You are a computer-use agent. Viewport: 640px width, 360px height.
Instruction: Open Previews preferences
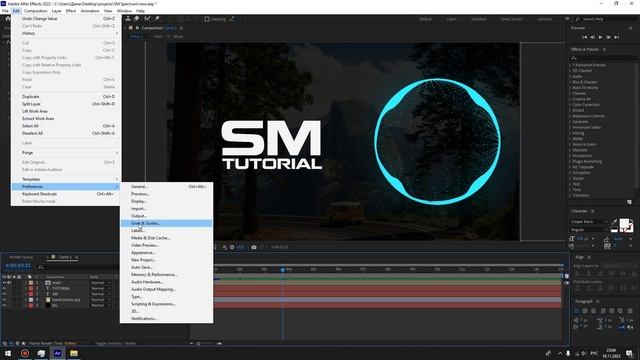pos(167,194)
